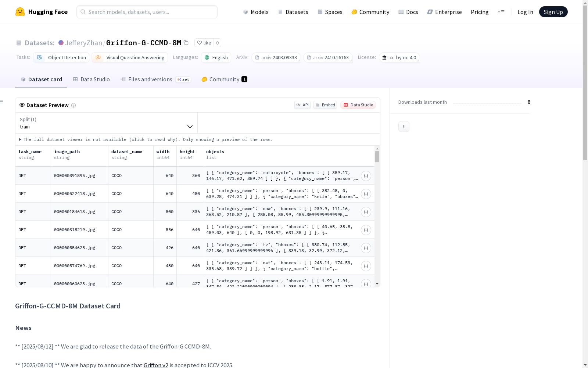Click the Sign Up button
588x368 pixels.
pyautogui.click(x=553, y=12)
